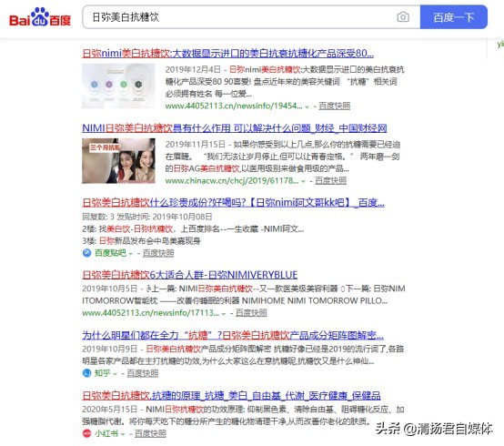Open the www.44052113.cn/newsinfo/17113 URL link
The height and width of the screenshot is (446, 504).
click(150, 312)
